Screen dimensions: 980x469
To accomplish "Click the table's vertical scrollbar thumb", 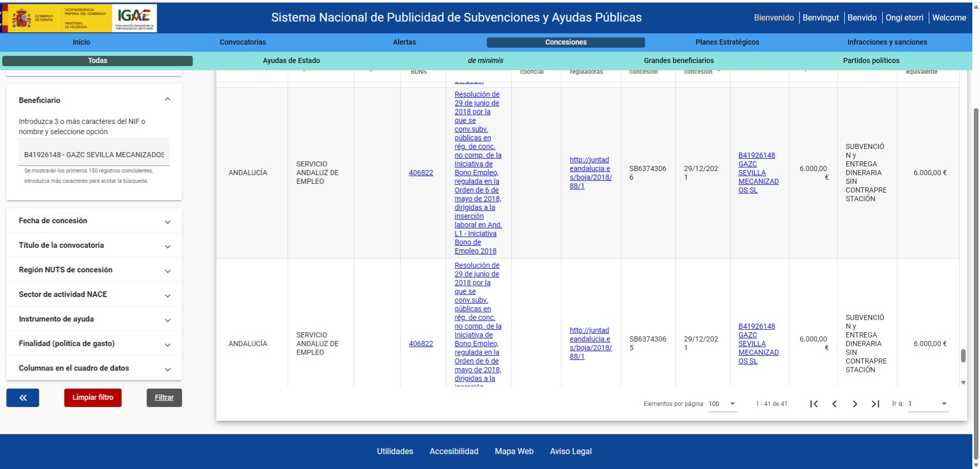I will [963, 356].
